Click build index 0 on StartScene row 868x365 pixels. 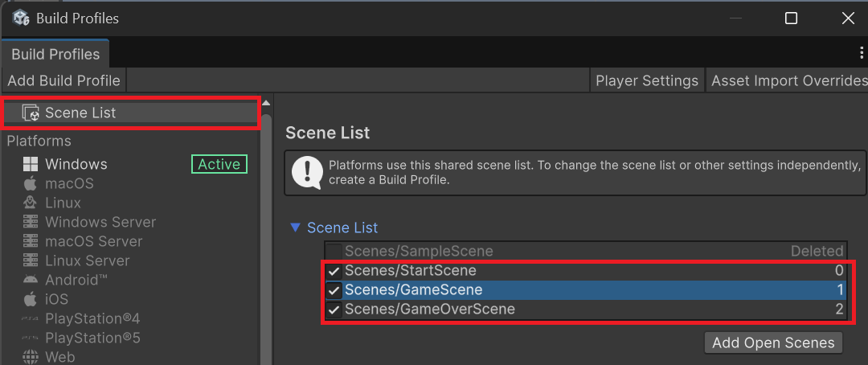click(x=839, y=271)
